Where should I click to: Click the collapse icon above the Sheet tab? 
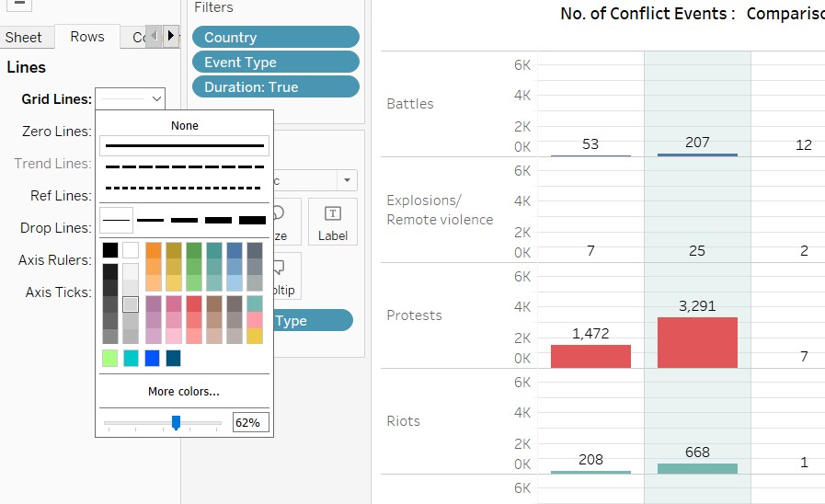pyautogui.click(x=19, y=4)
